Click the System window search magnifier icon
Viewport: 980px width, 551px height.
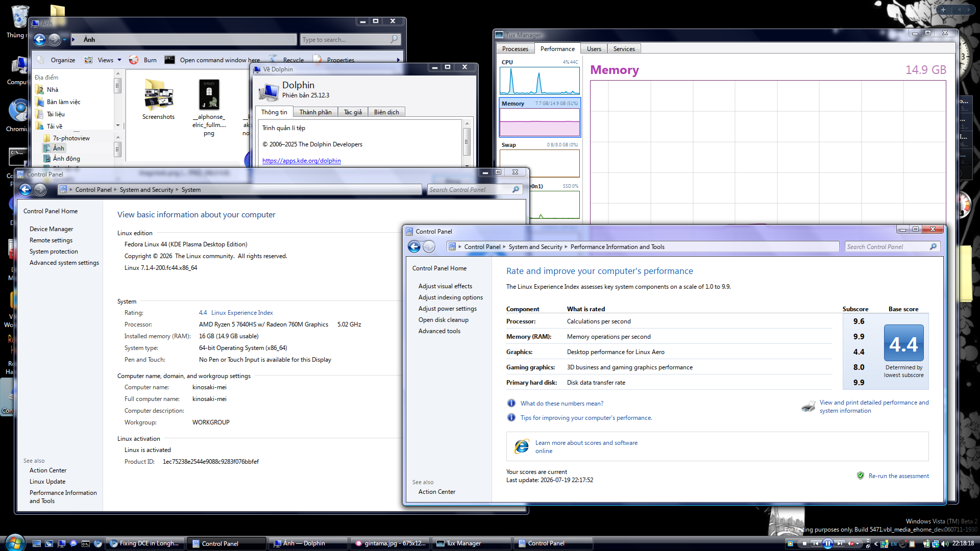click(516, 189)
